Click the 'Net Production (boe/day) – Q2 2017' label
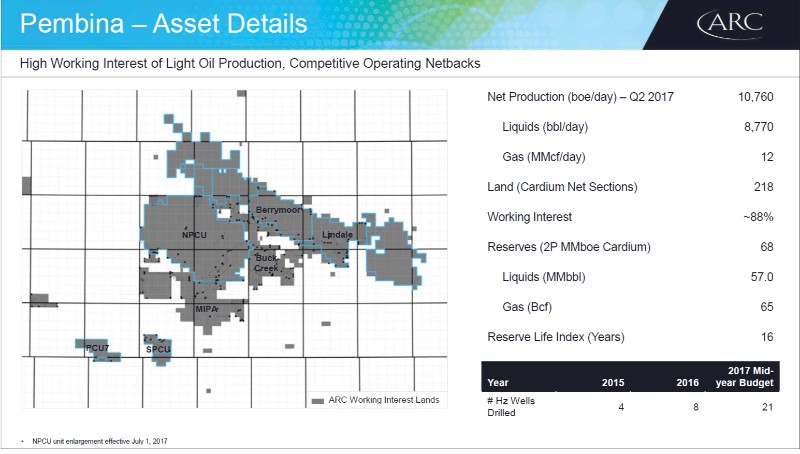The width and height of the screenshot is (800, 454). click(x=580, y=97)
